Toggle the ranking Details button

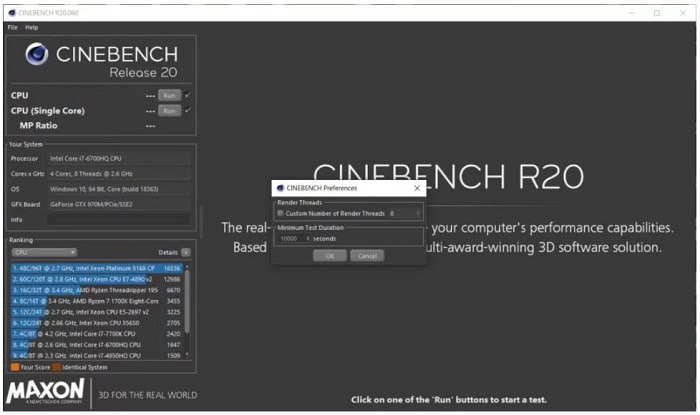(186, 253)
